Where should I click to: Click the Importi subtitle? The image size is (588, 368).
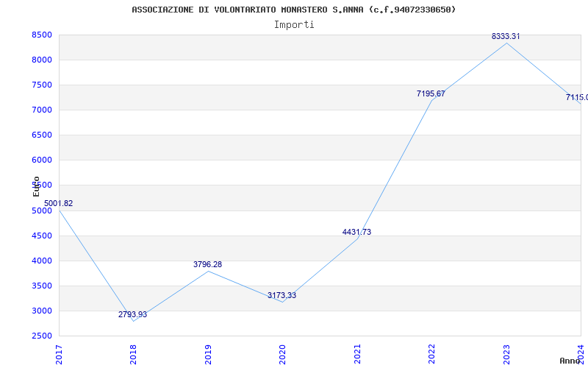point(294,25)
